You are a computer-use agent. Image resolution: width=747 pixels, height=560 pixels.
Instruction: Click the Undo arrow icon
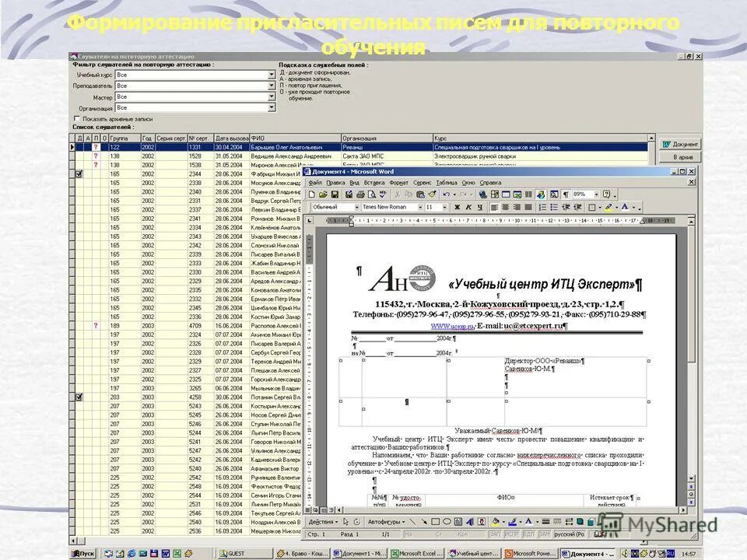(x=447, y=194)
